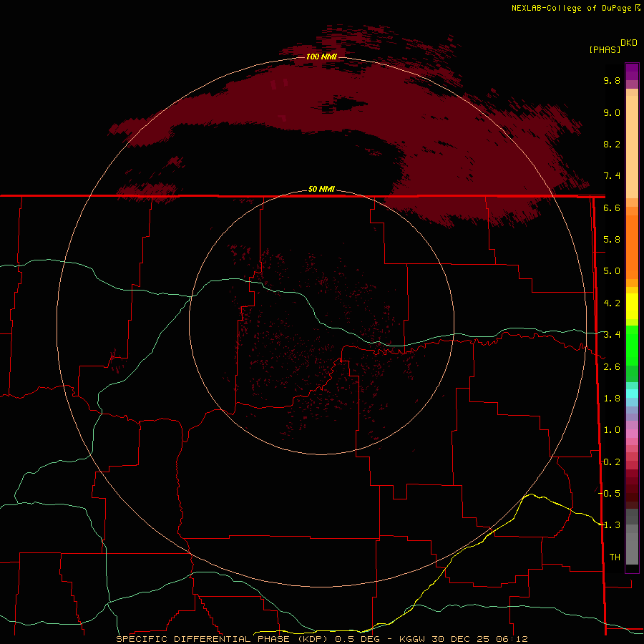Viewport: 644px width, 644px height.
Task: Pick the purple band atop the color scale
Action: click(632, 72)
